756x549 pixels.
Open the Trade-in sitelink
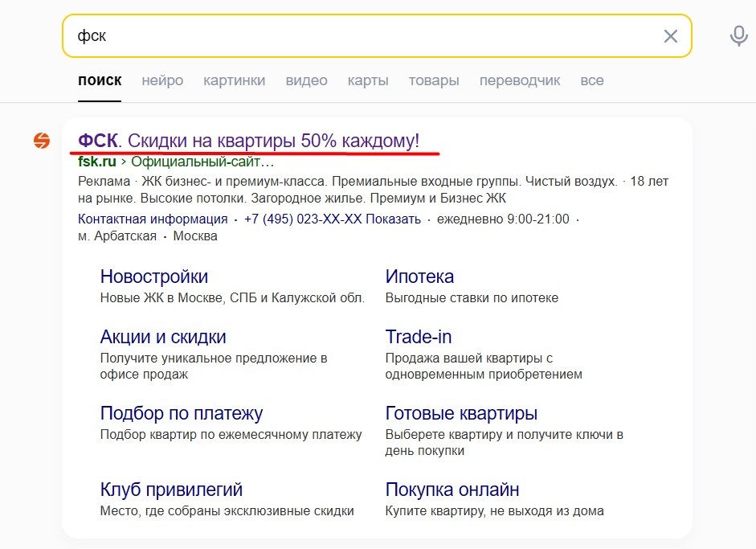419,337
